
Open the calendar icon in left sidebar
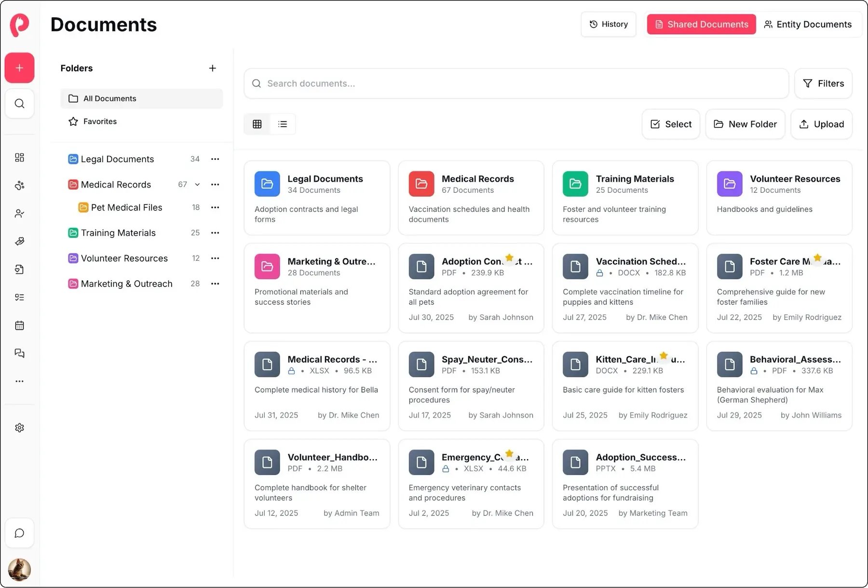click(x=19, y=325)
